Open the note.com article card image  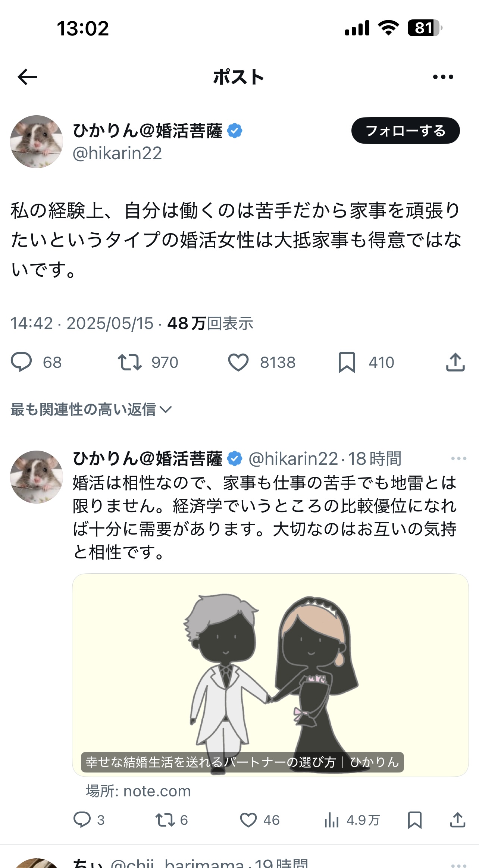(270, 675)
